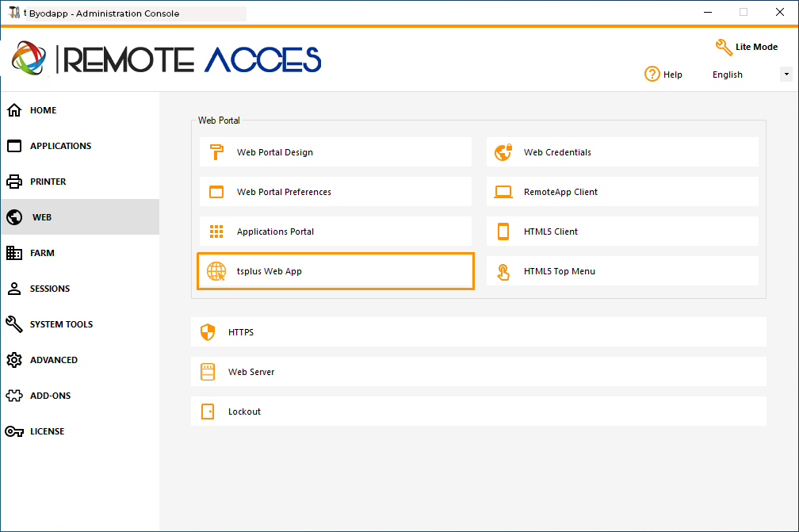Screen dimensions: 799x532
Task: Open HTML5 Client settings
Action: click(x=623, y=232)
